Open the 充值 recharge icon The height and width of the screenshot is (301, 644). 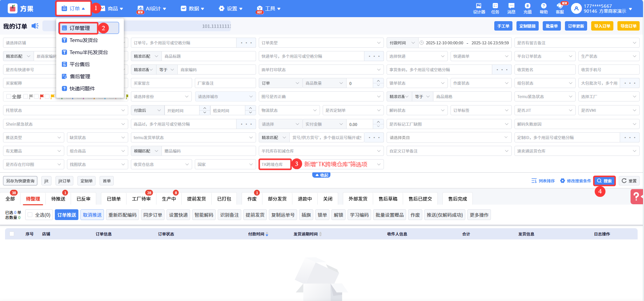pyautogui.click(x=528, y=6)
